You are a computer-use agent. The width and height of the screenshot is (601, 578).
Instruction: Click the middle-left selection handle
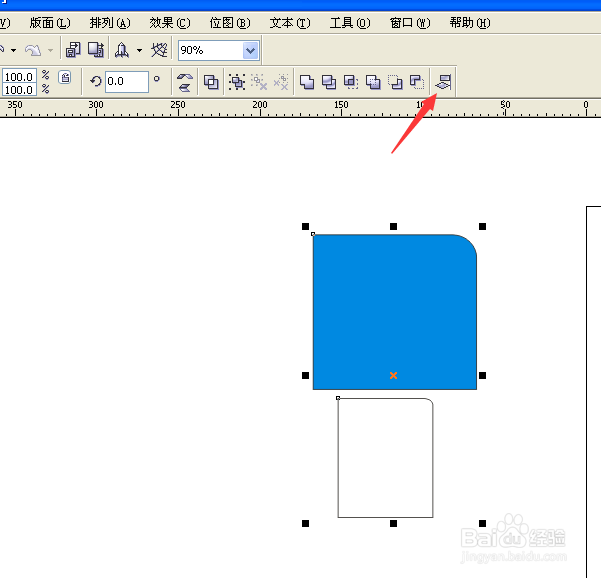click(x=305, y=375)
